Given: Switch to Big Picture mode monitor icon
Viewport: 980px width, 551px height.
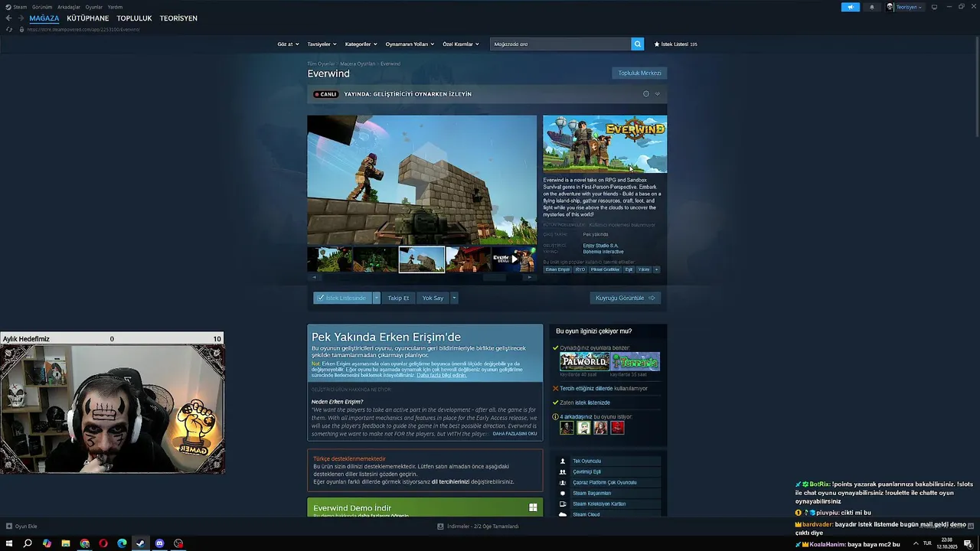Looking at the screenshot, I should pos(934,7).
